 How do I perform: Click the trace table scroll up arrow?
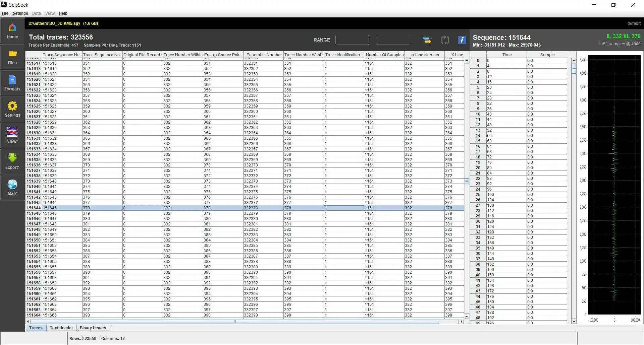click(467, 61)
